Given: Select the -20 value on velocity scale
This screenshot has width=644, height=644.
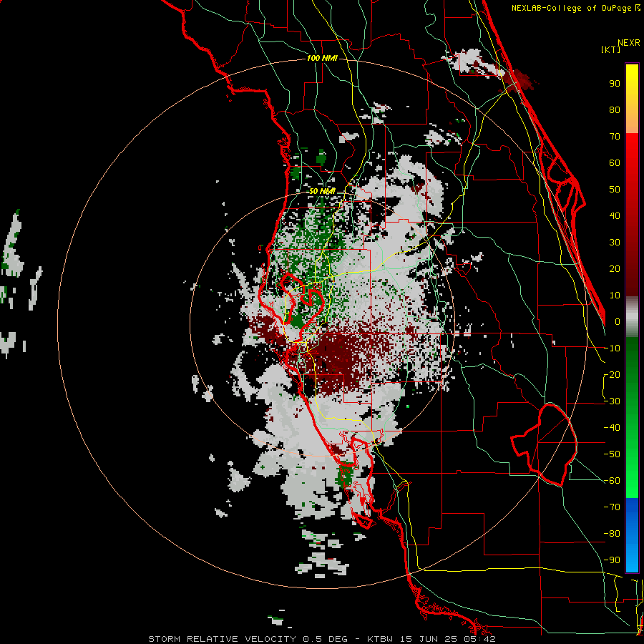Looking at the screenshot, I should (x=612, y=375).
